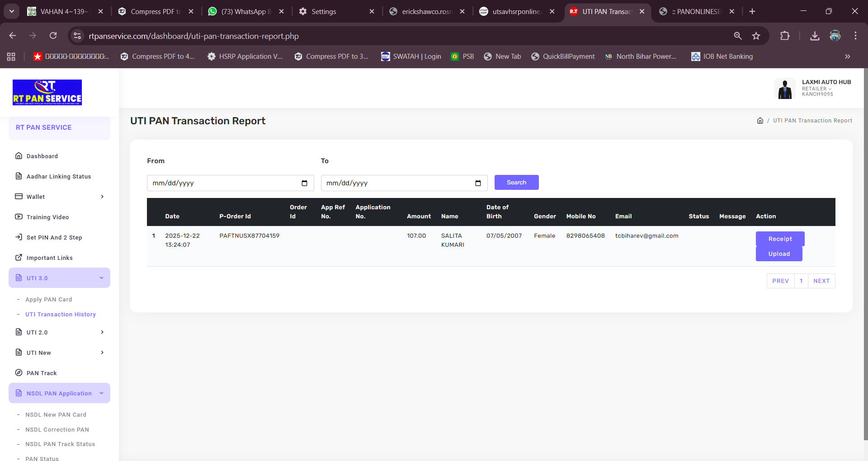Image resolution: width=868 pixels, height=461 pixels.
Task: Click the Search button
Action: (516, 183)
